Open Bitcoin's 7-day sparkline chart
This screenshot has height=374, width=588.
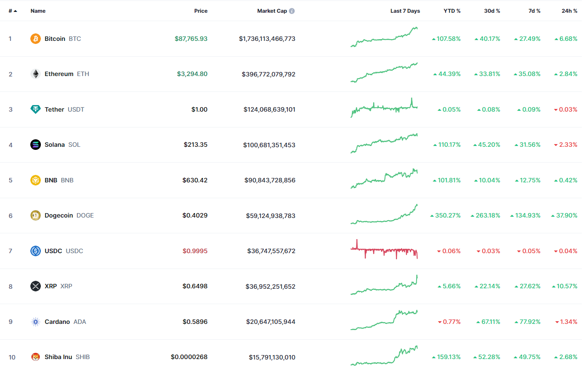coord(384,37)
